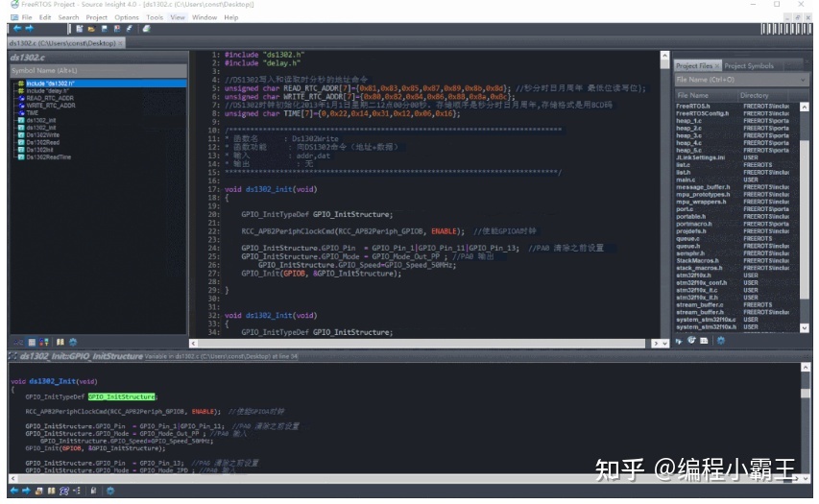Select Ds1302ReadTime in the symbol list
This screenshot has height=504, width=819.
coord(49,157)
